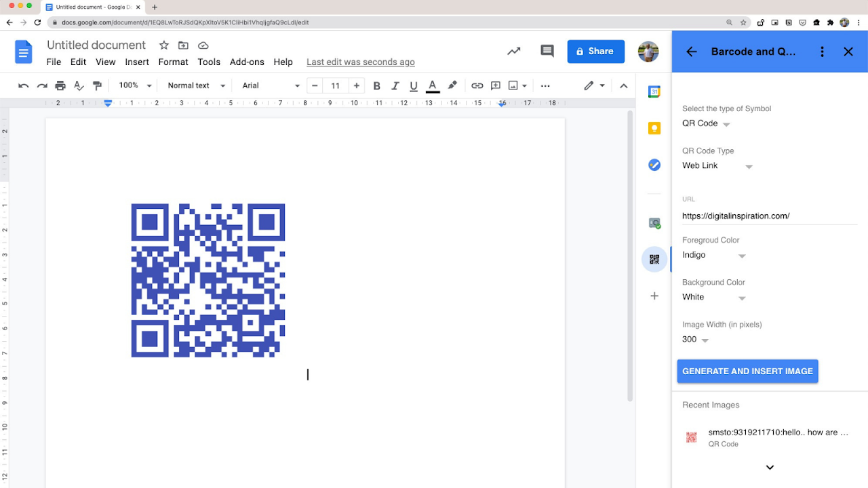Open the Indigo foreground color dropdown
This screenshot has width=868, height=488.
714,256
